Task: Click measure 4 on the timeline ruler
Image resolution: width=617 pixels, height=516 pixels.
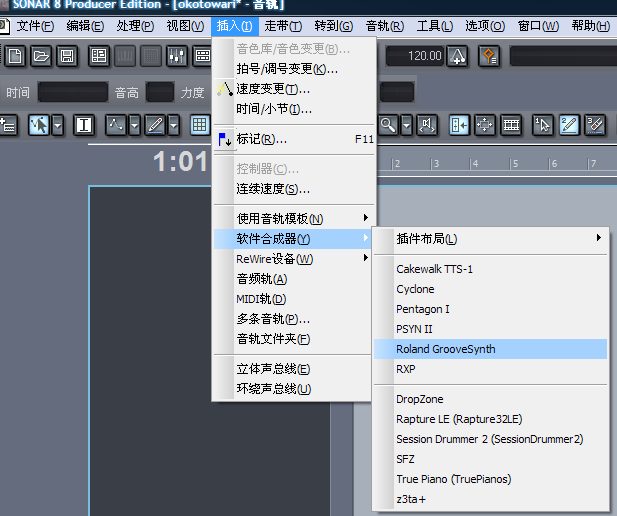Action: (475, 163)
